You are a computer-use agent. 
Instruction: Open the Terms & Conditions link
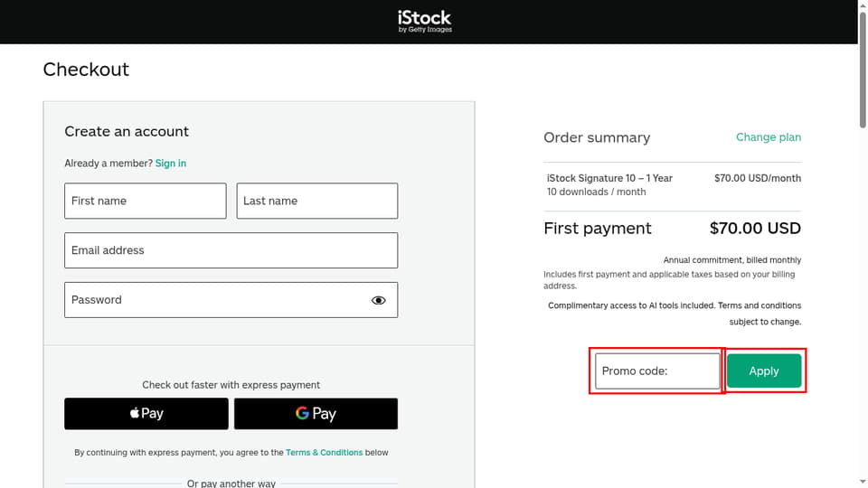pyautogui.click(x=324, y=452)
